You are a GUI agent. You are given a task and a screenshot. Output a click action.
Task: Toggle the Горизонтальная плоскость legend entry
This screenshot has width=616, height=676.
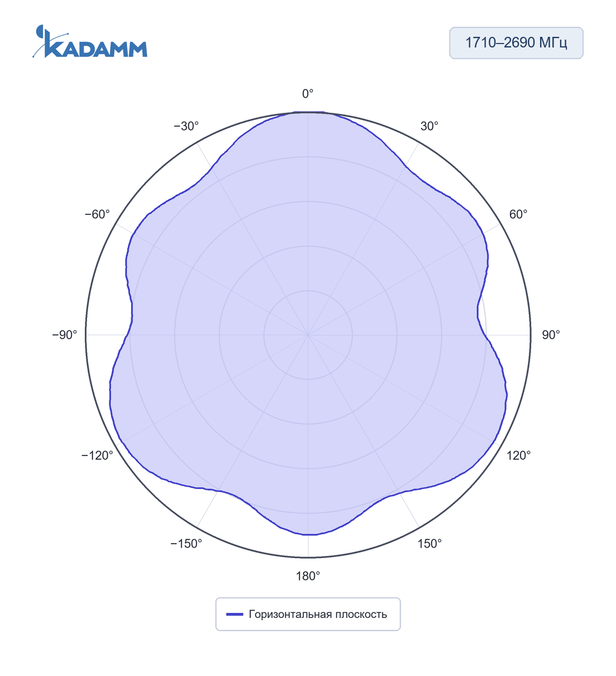pos(308,614)
